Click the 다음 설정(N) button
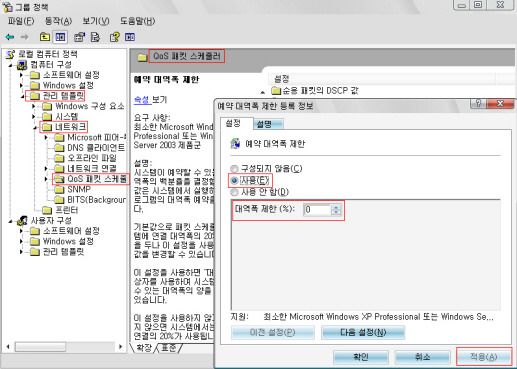The height and width of the screenshot is (369, 517). pos(363,332)
